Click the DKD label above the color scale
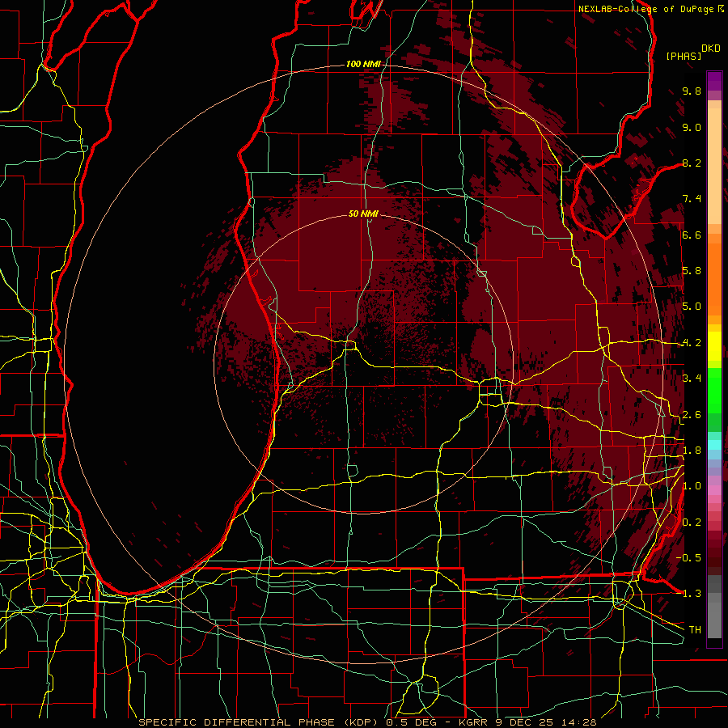728x728 pixels. click(710, 49)
